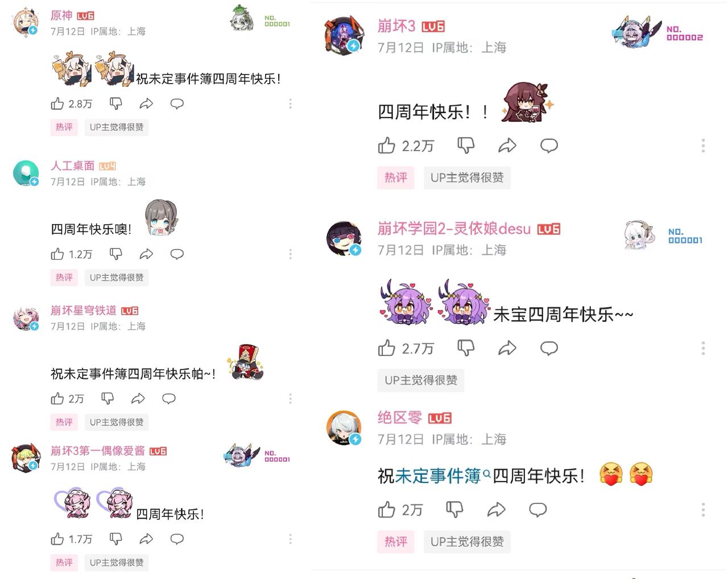728x579 pixels.
Task: Dislike the 人工桌面 comment
Action: [x=116, y=254]
